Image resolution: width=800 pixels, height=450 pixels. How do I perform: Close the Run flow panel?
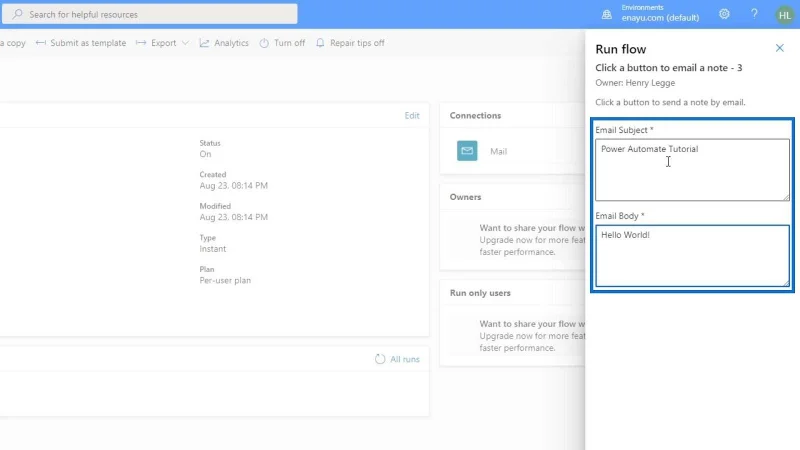point(780,48)
